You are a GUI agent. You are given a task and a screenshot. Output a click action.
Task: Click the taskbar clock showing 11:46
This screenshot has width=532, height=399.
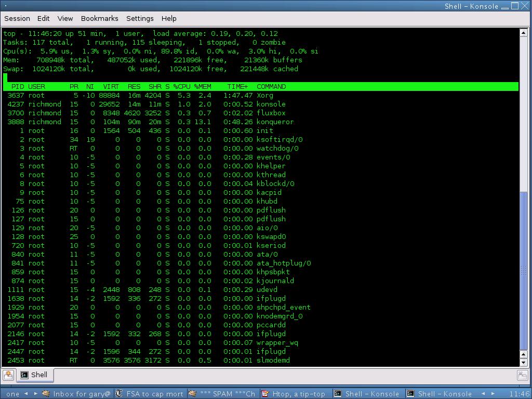[x=519, y=394]
